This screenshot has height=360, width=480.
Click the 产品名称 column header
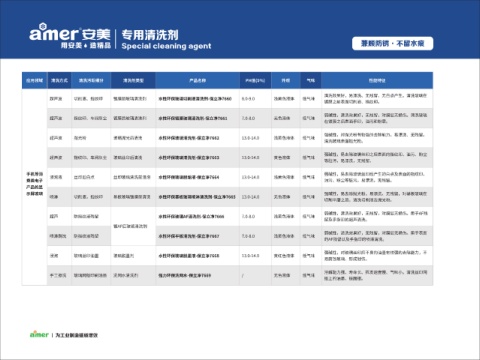197,80
